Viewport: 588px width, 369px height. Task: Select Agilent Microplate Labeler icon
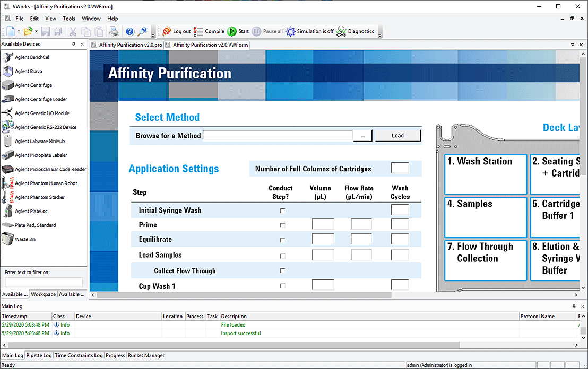click(x=8, y=155)
